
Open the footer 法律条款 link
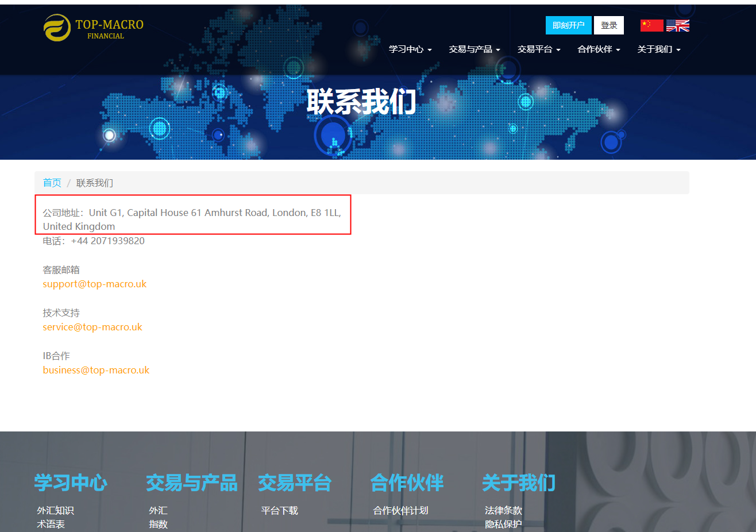click(504, 510)
